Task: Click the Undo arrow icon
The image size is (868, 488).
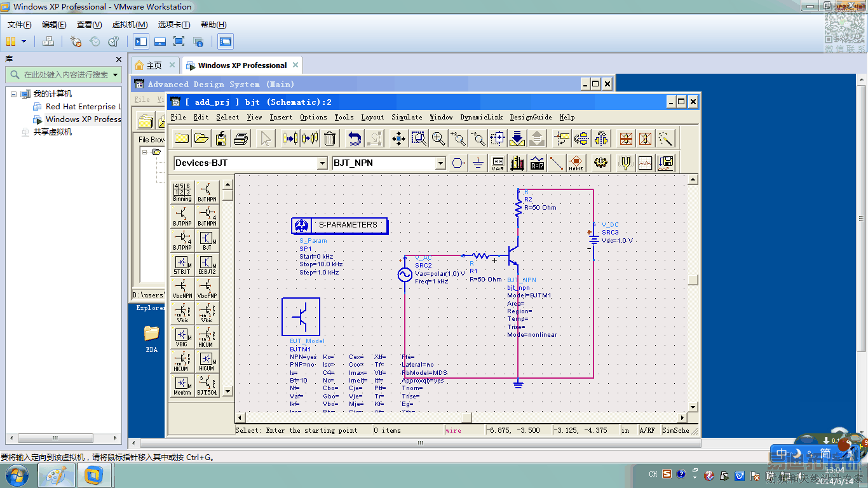Action: coord(355,138)
